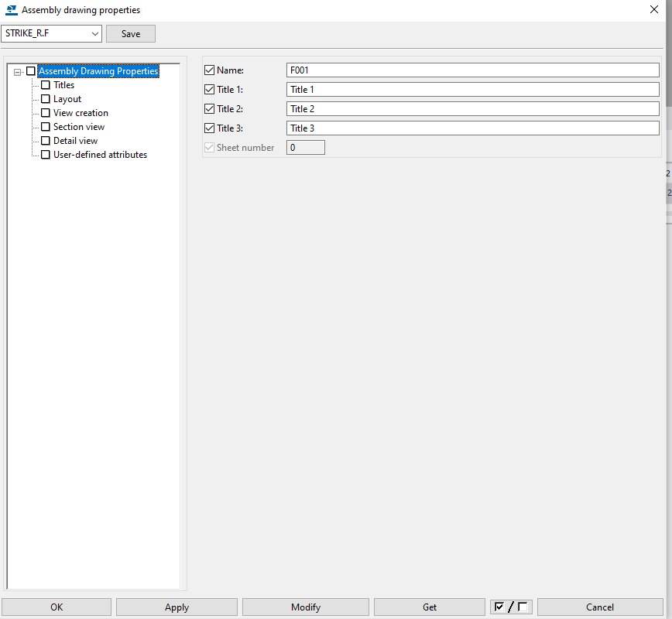Click the Title 3 input field

(473, 128)
